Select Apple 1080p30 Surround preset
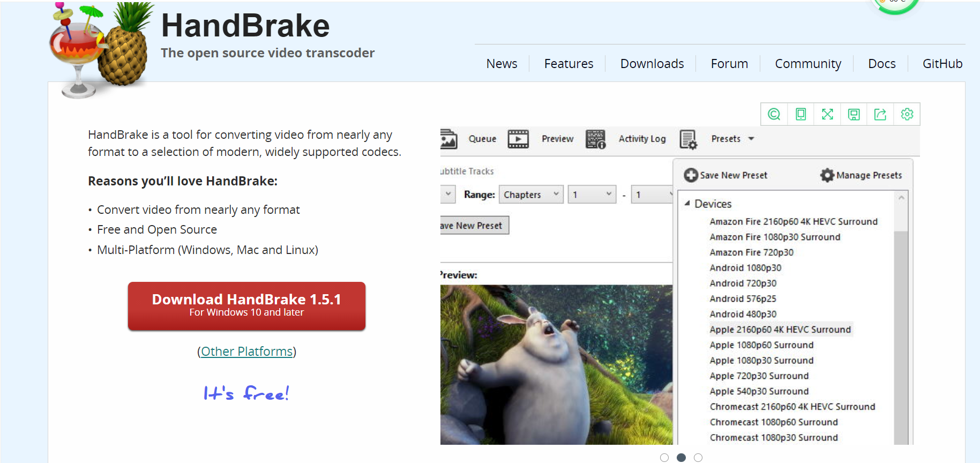The width and height of the screenshot is (980, 463). tap(761, 361)
